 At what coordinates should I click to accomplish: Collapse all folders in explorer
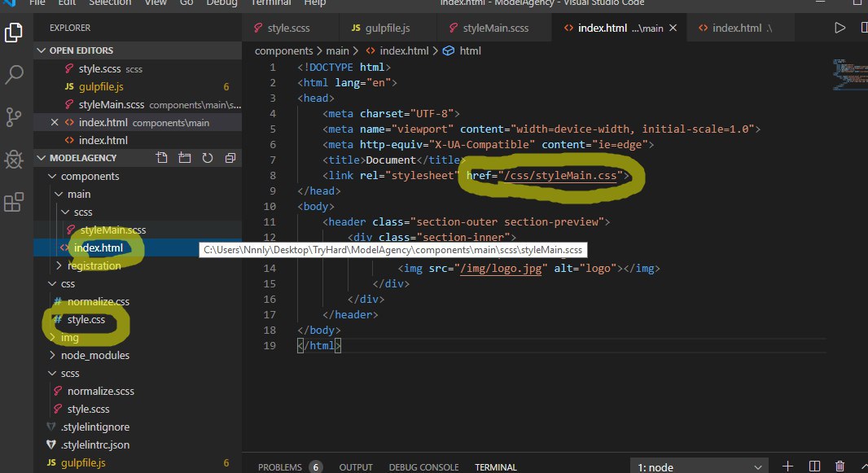(x=230, y=158)
